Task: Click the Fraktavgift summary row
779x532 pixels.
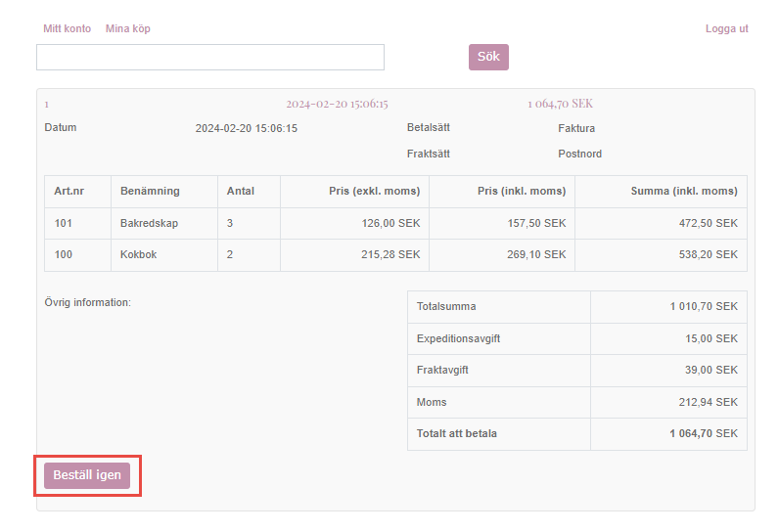Action: click(576, 370)
